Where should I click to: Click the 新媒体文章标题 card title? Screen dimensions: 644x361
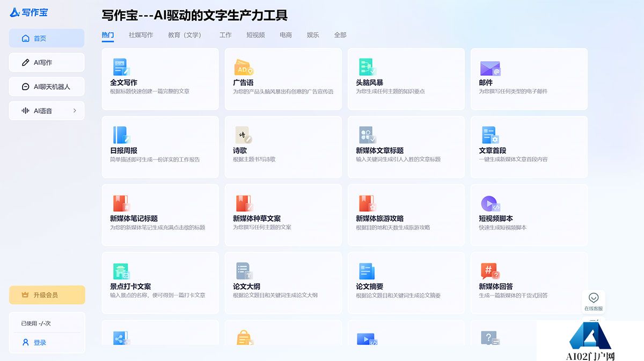pyautogui.click(x=379, y=150)
